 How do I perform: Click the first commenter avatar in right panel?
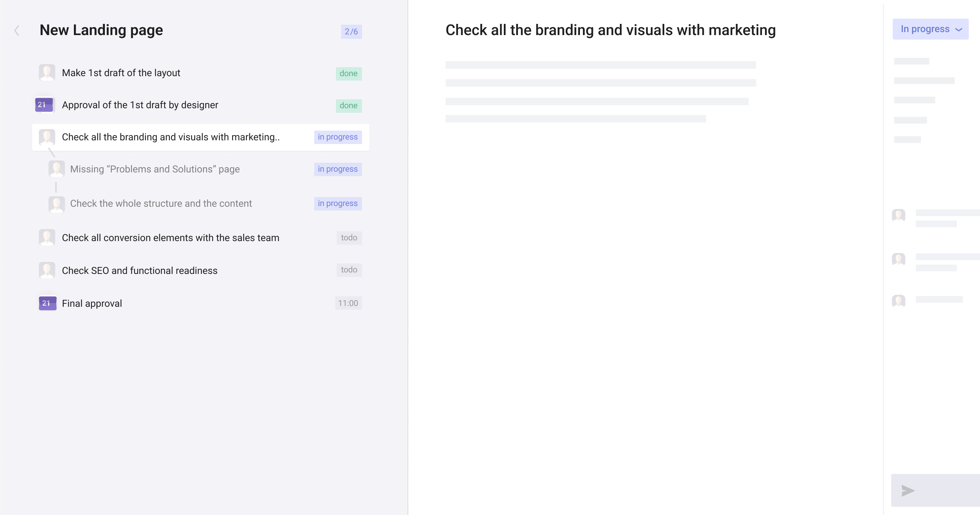(899, 215)
